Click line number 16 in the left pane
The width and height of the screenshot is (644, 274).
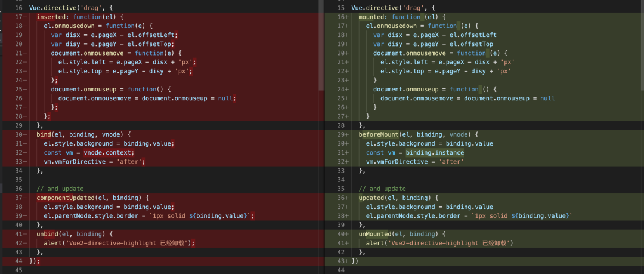point(18,8)
